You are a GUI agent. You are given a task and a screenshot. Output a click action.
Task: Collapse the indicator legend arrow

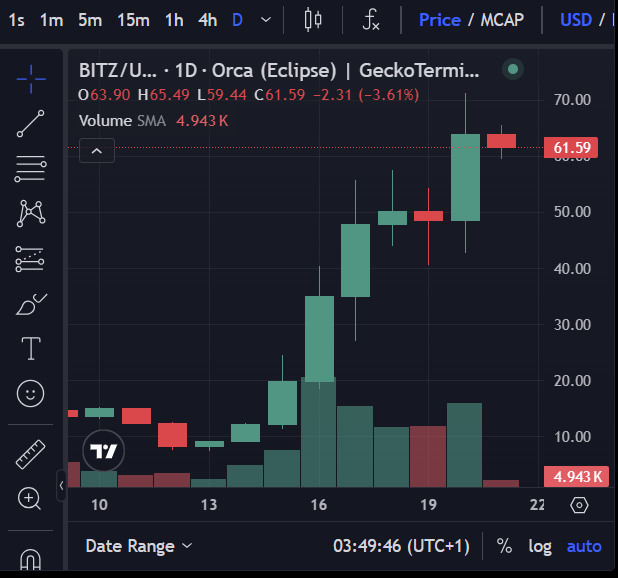coord(97,151)
